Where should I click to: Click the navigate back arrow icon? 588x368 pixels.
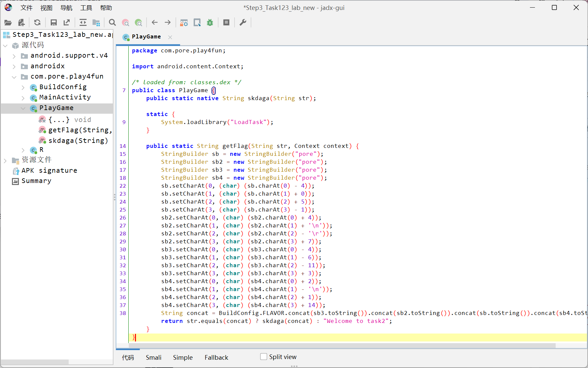(x=155, y=23)
